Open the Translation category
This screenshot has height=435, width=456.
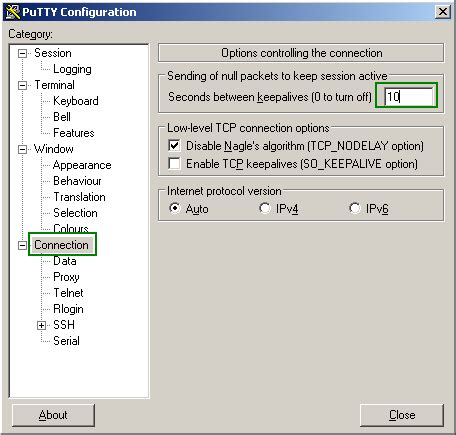79,197
